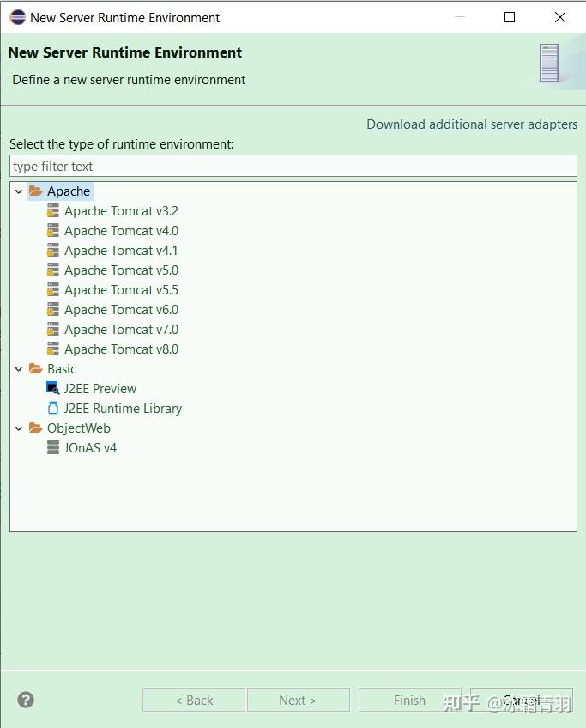Click the Apache Tomcat v4.1 server icon
Image resolution: width=586 pixels, height=728 pixels.
pyautogui.click(x=53, y=251)
